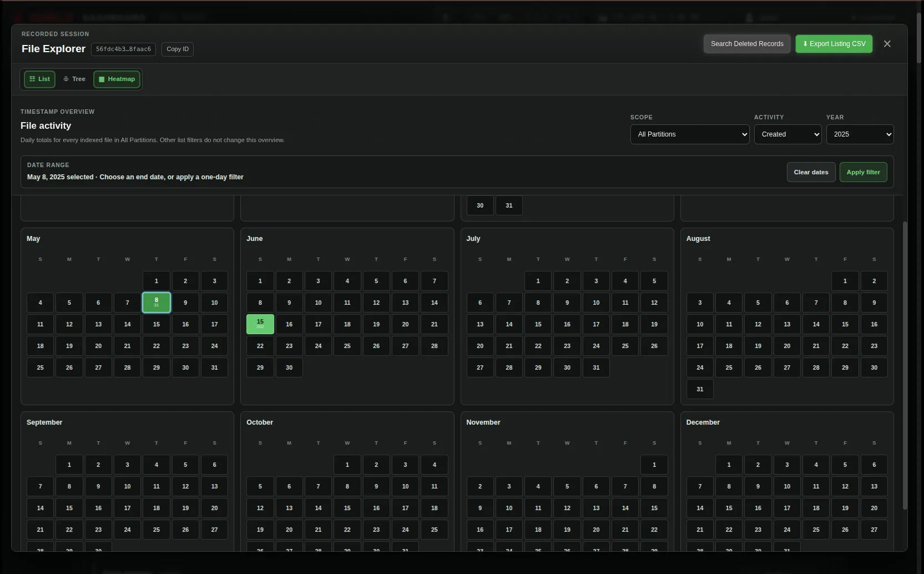924x574 pixels.
Task: Click the October month heading
Action: [260, 422]
